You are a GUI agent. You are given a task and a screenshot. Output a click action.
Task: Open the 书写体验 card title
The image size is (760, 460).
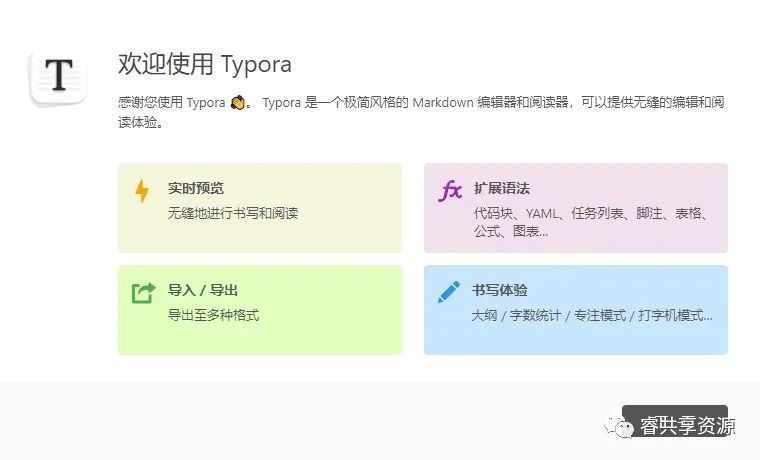[500, 290]
